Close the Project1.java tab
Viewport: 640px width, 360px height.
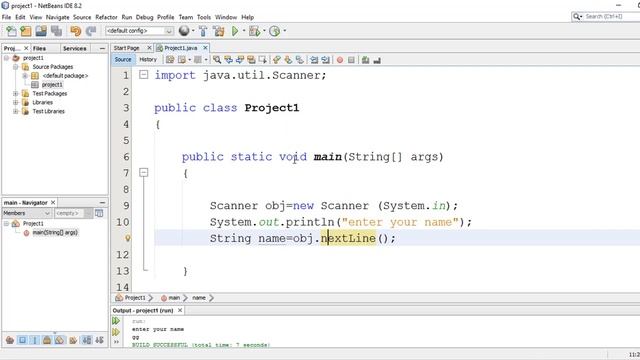click(x=205, y=48)
